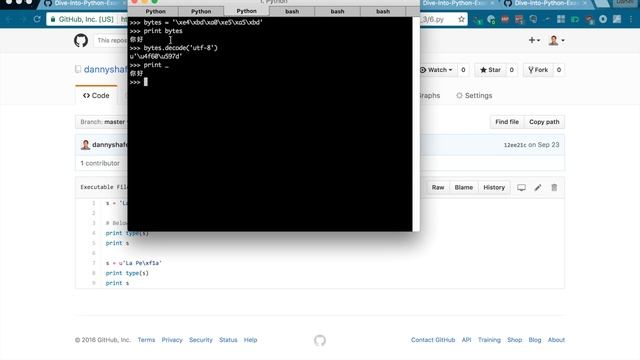Switch to the Code tab

pos(96,96)
